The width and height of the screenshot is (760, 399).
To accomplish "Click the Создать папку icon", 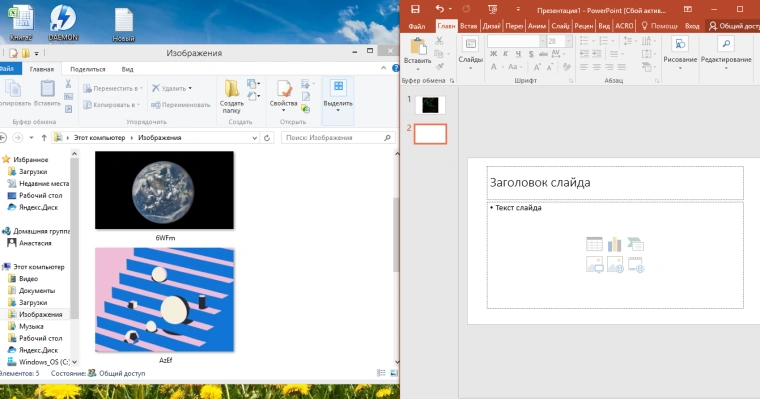I will pos(232,89).
